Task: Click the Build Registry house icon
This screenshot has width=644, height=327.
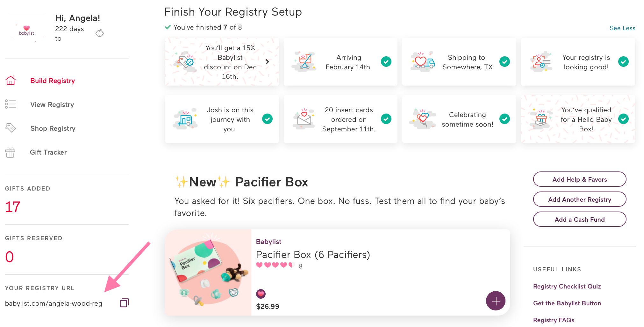Action: 11,80
